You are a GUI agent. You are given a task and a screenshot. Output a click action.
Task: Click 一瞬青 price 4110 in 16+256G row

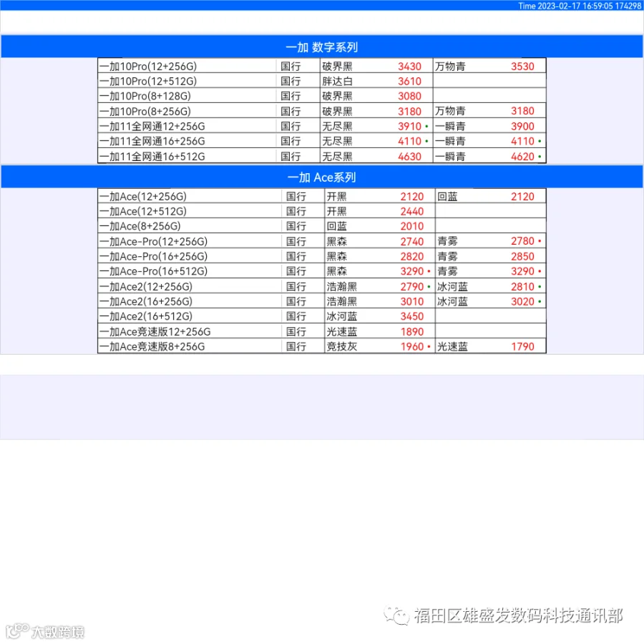(x=522, y=141)
